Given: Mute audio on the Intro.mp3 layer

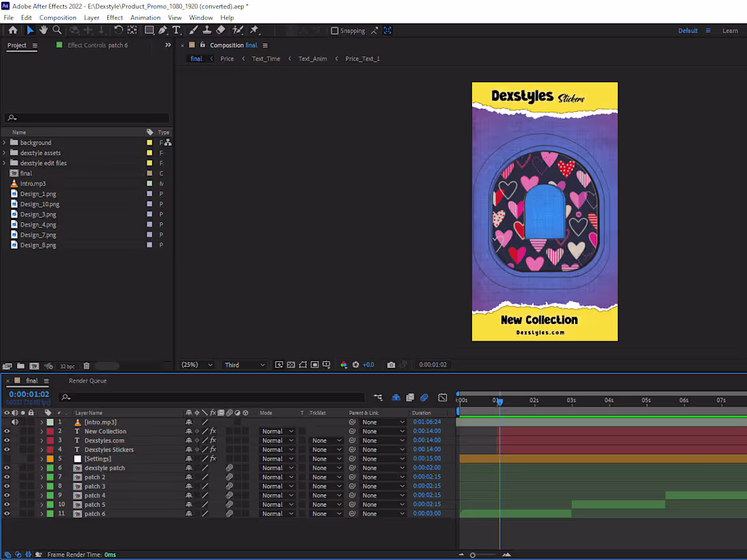Looking at the screenshot, I should tap(15, 422).
